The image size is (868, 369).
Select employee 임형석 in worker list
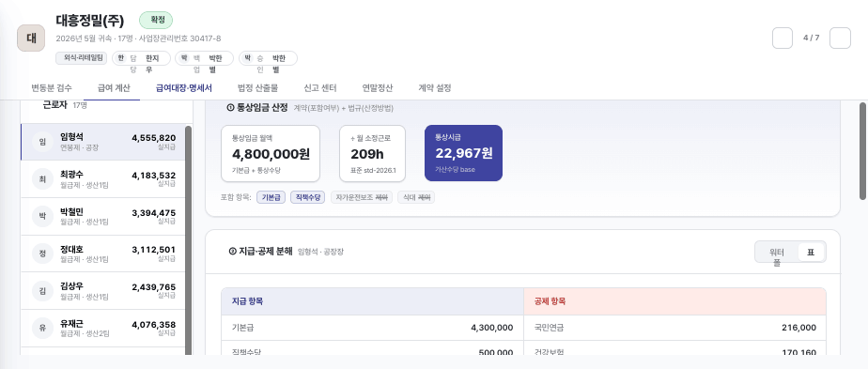coord(102,142)
